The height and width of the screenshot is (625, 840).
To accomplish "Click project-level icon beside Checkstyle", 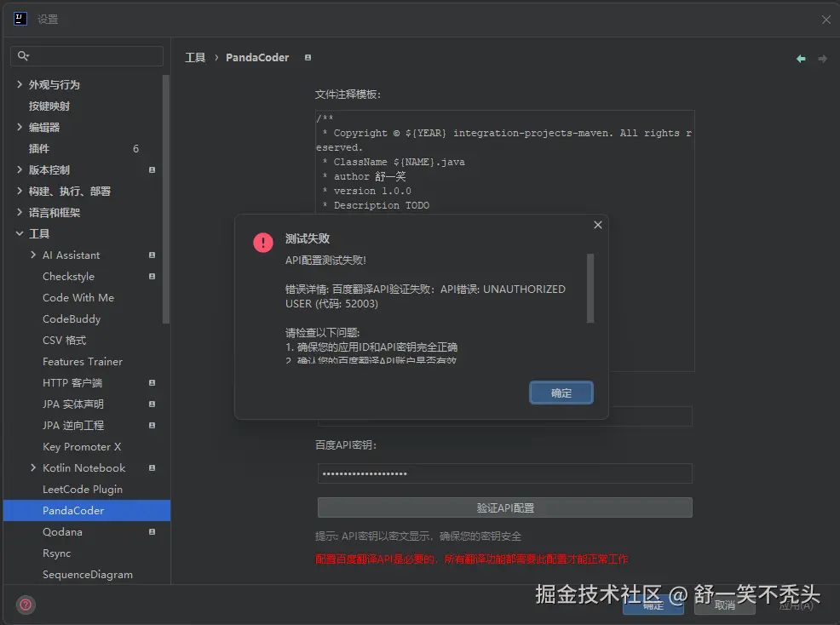I will click(x=152, y=277).
